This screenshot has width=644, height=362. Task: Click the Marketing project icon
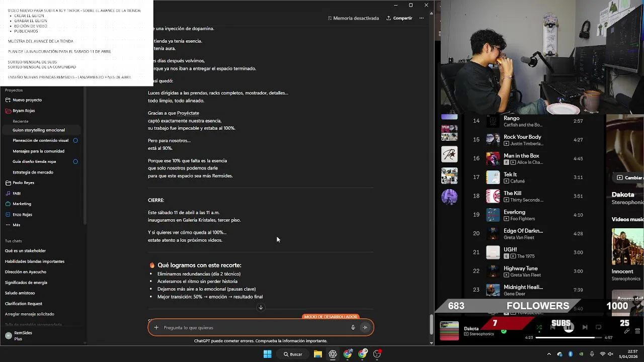coord(8,204)
